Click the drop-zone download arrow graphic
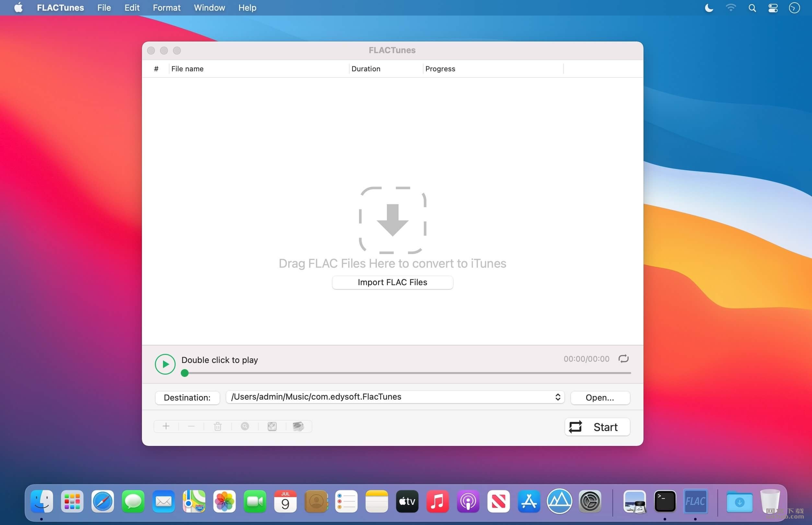 (x=392, y=220)
